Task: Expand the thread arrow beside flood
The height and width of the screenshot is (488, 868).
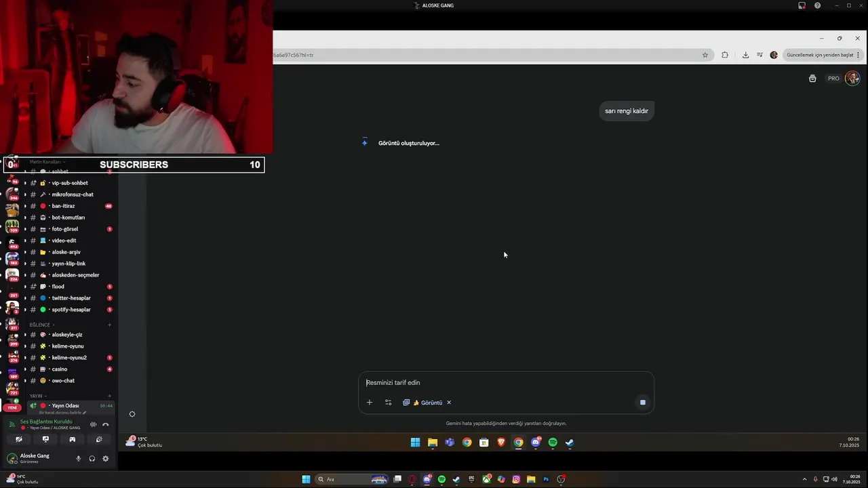Action: pyautogui.click(x=25, y=287)
